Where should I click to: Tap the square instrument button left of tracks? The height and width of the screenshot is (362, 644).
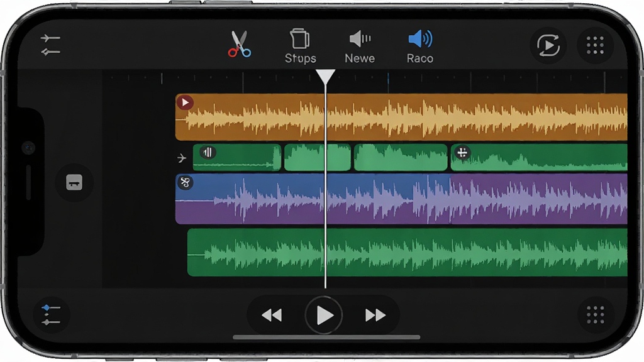click(x=74, y=182)
